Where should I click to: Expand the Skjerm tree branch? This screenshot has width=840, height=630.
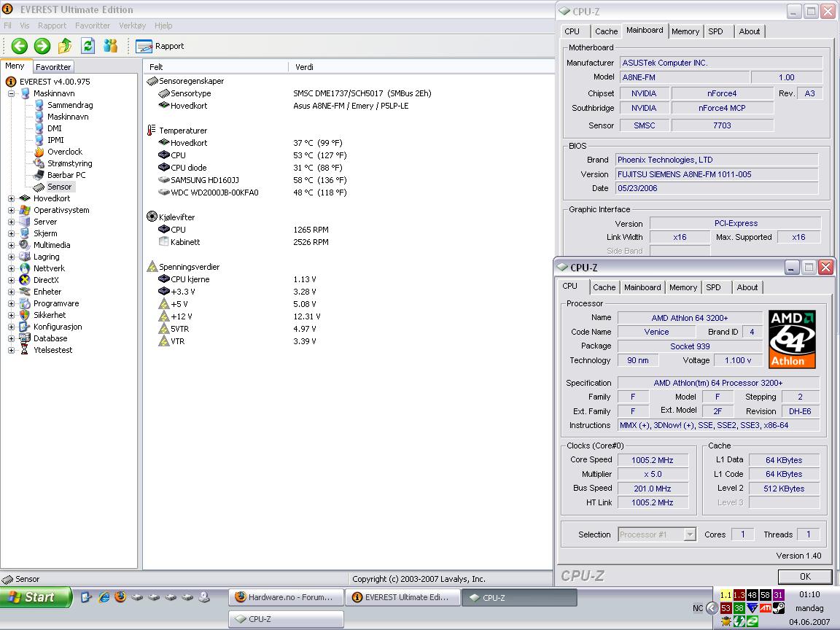point(11,233)
